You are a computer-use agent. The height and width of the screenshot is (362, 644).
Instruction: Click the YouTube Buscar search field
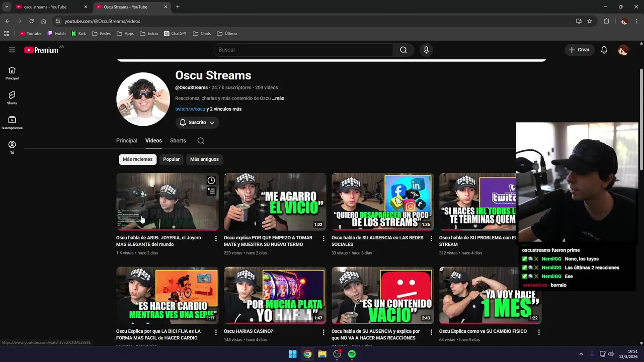(x=303, y=50)
